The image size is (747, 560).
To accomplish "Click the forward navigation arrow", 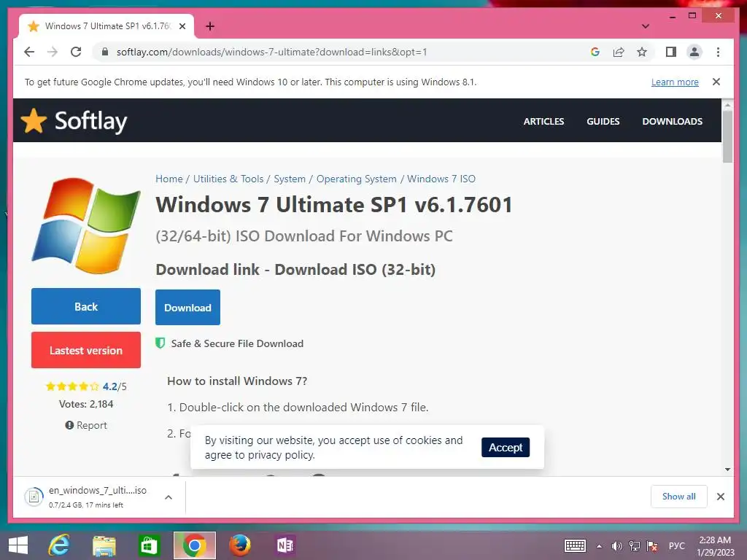I will click(x=53, y=52).
